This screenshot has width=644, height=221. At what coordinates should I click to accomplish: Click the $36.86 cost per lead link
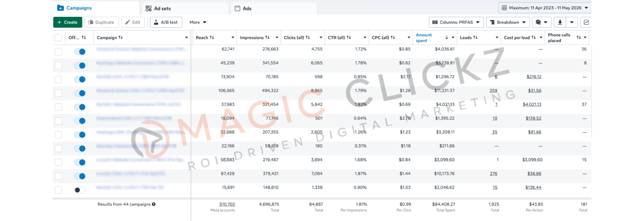(x=535, y=174)
